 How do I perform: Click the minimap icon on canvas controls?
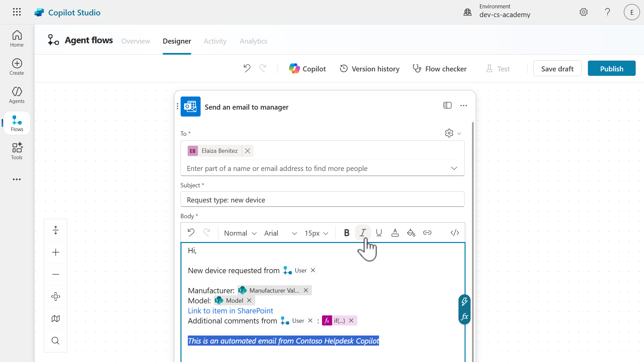56,319
